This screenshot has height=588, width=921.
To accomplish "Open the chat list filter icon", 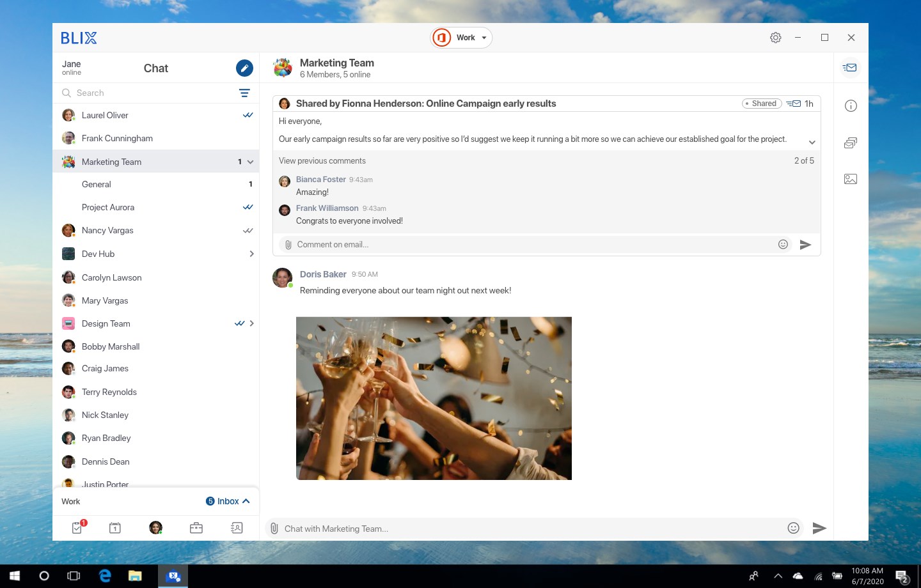I will tap(244, 93).
